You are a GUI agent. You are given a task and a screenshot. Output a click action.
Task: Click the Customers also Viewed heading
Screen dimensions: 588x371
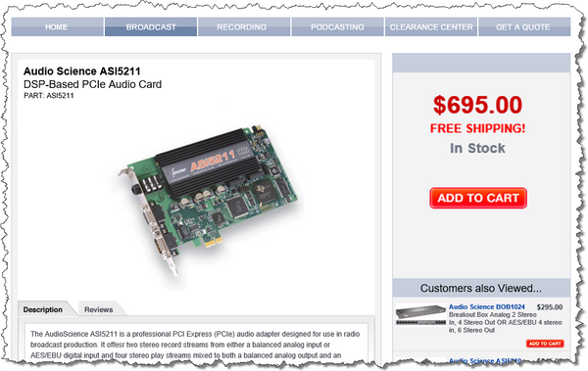481,288
